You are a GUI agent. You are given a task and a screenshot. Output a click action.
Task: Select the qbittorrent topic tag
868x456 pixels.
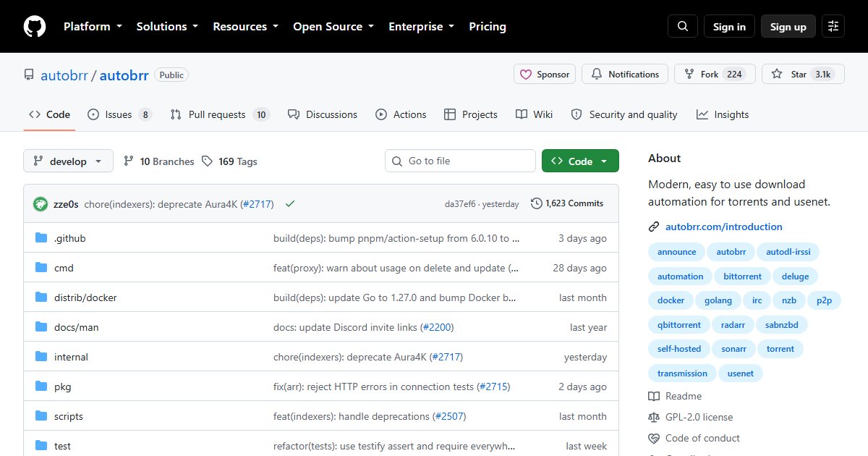pyautogui.click(x=679, y=325)
